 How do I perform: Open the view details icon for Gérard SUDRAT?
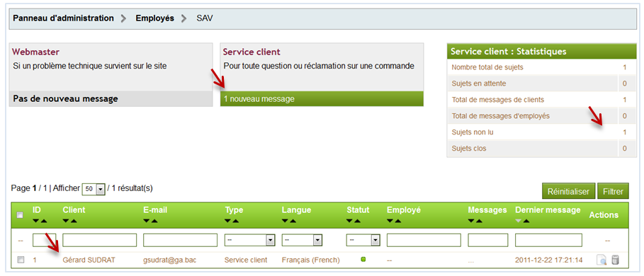tap(601, 260)
